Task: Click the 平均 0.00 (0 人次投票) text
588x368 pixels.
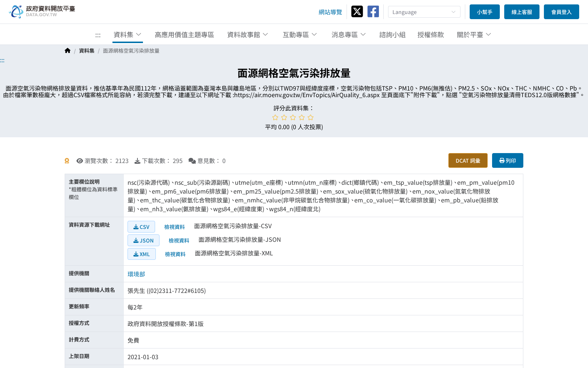Action: pyautogui.click(x=294, y=127)
